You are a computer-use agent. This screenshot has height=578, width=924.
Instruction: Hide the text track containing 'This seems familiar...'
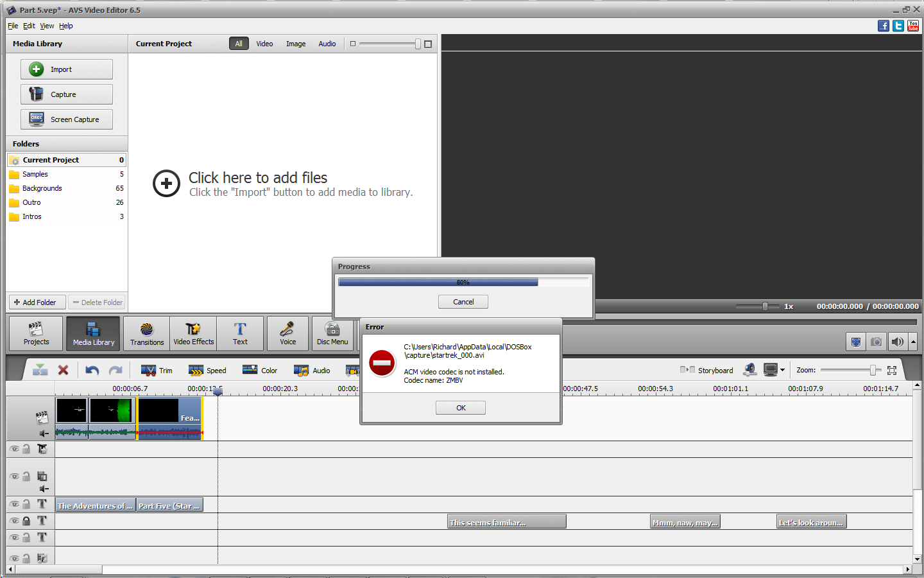click(14, 521)
